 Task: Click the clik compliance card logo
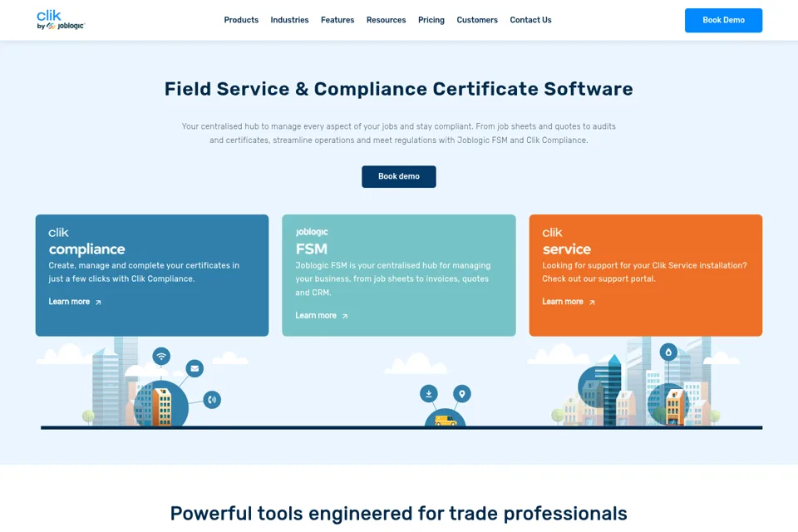(x=86, y=241)
